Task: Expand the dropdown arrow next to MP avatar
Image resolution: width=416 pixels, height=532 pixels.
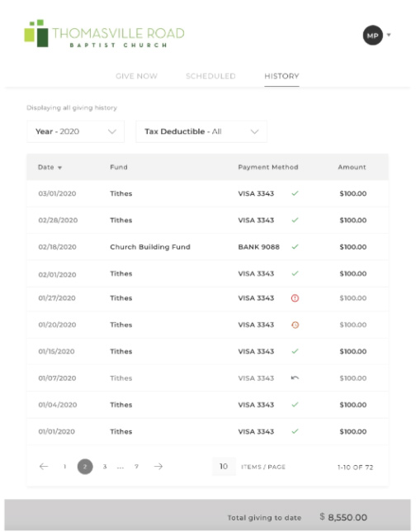Action: pyautogui.click(x=389, y=35)
